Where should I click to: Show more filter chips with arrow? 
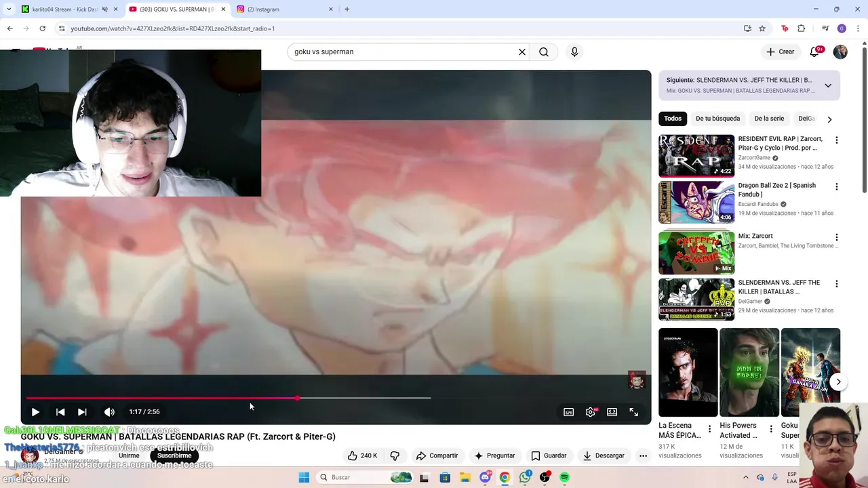[x=829, y=119]
